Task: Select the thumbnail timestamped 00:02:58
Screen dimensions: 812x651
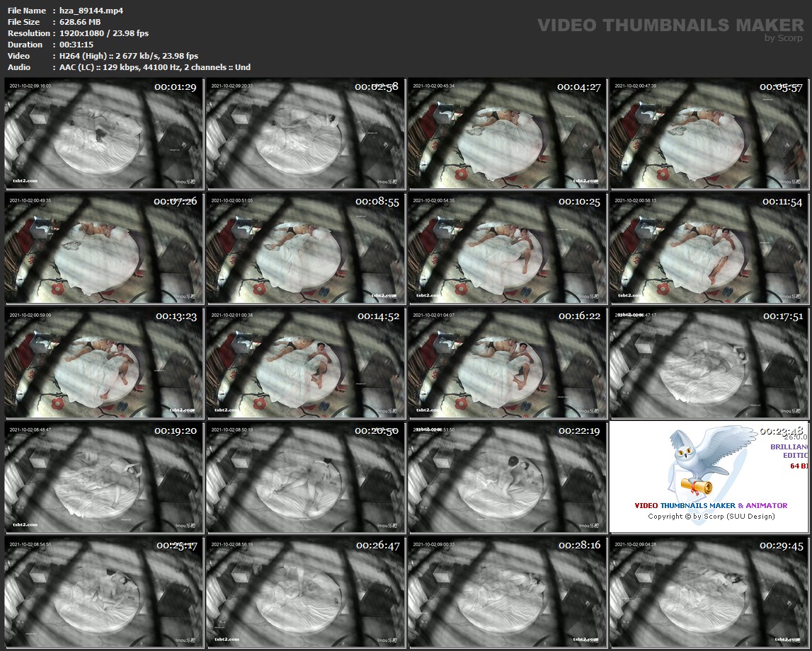Action: 306,134
